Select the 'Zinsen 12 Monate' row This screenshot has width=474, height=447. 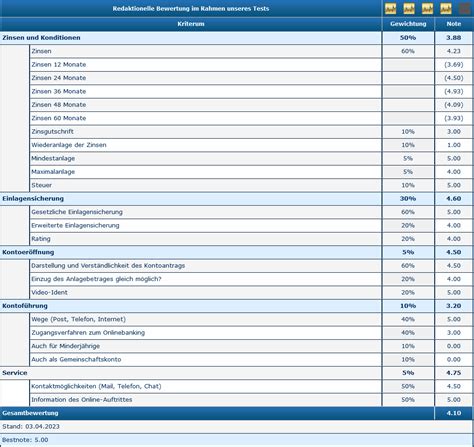[x=252, y=65]
